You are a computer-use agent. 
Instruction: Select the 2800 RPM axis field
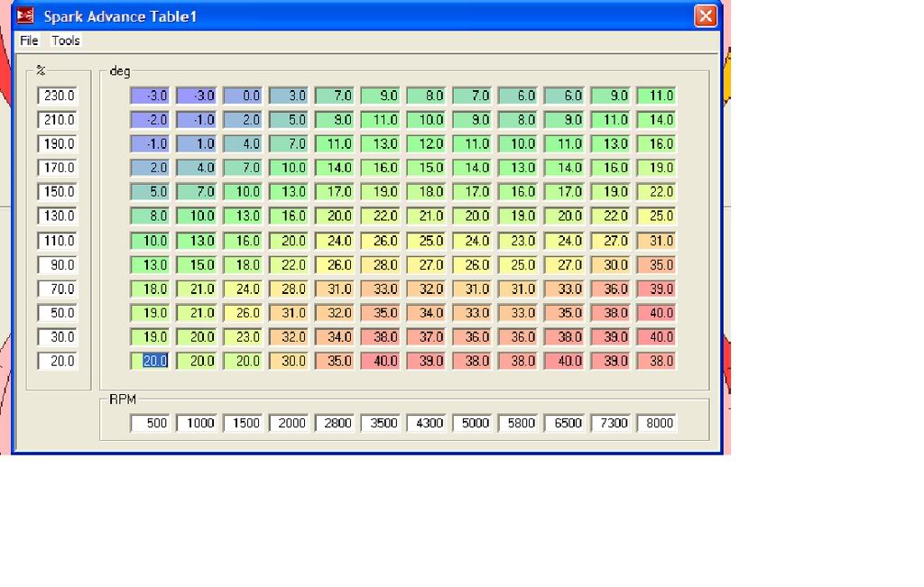(x=335, y=422)
